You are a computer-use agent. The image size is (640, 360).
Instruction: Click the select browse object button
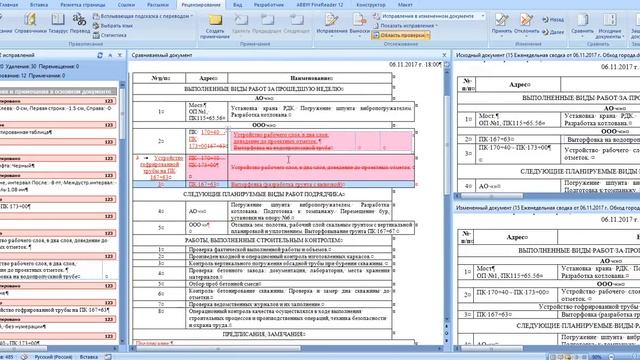pyautogui.click(x=447, y=333)
